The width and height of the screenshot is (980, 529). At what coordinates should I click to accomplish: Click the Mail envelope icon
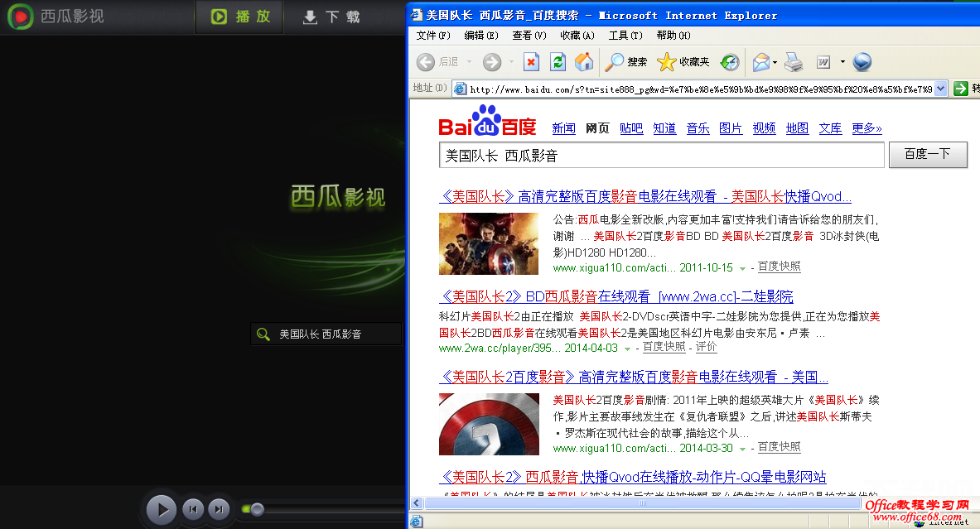point(760,62)
